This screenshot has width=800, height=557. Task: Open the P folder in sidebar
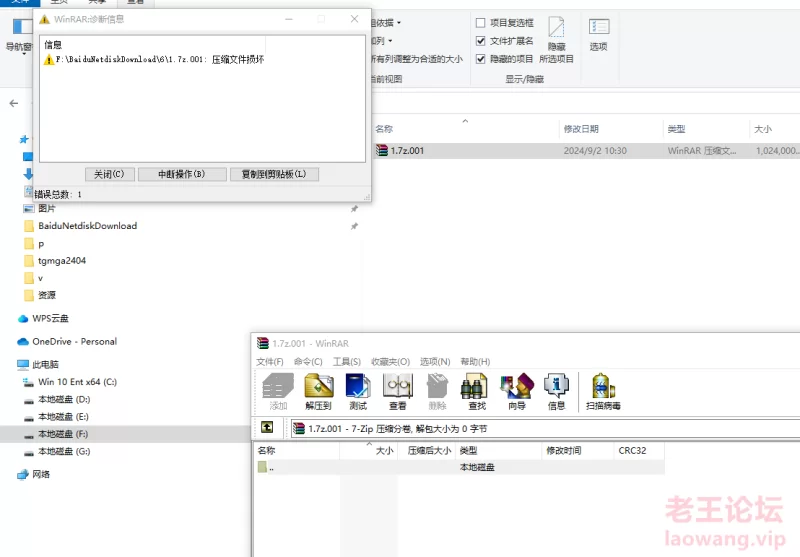35,244
